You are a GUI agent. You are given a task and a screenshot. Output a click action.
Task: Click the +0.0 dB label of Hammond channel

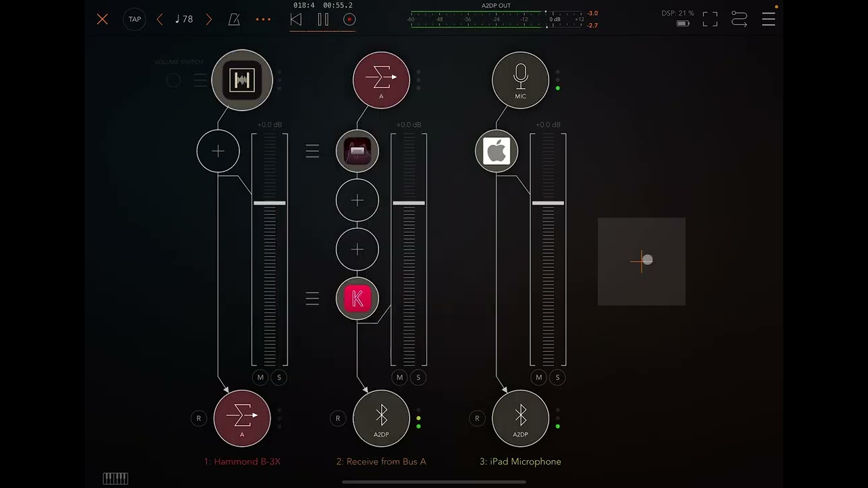click(x=270, y=125)
